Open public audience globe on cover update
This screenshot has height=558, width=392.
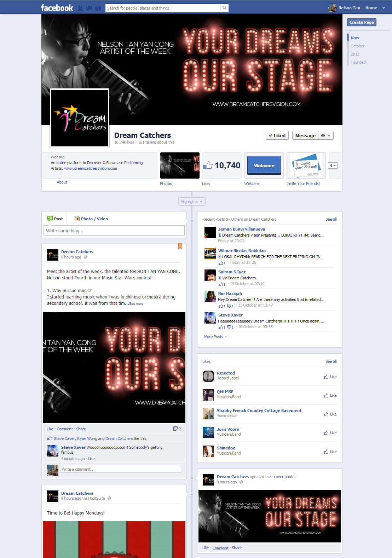click(241, 482)
